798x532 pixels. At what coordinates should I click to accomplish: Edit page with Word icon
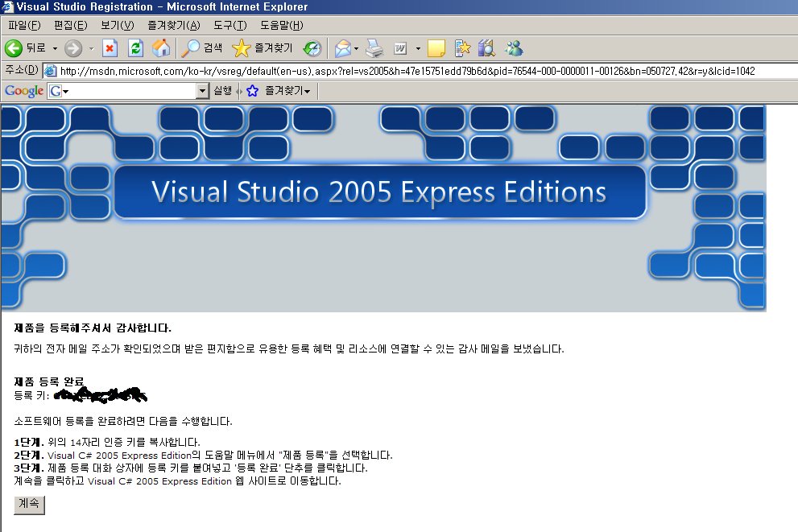[400, 48]
